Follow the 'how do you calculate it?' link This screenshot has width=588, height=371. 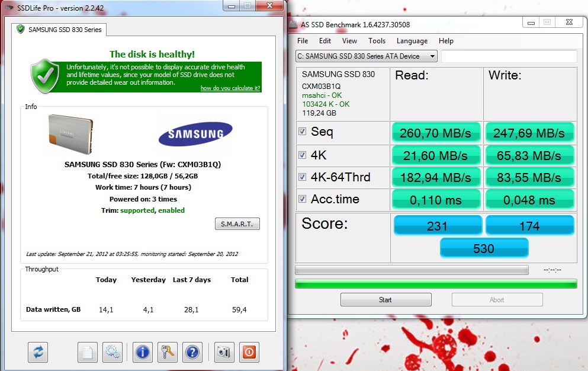[230, 88]
